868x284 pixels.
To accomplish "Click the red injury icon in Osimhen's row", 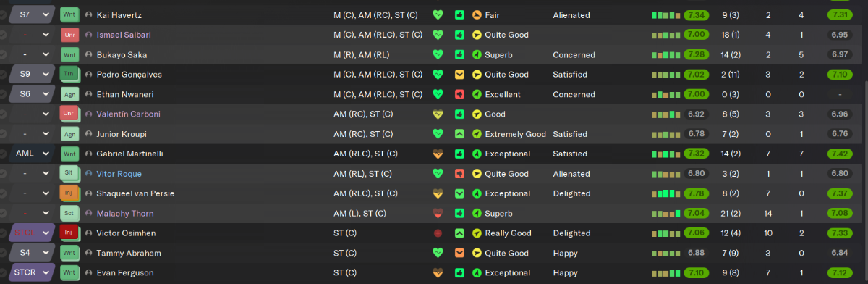I will coord(438,233).
